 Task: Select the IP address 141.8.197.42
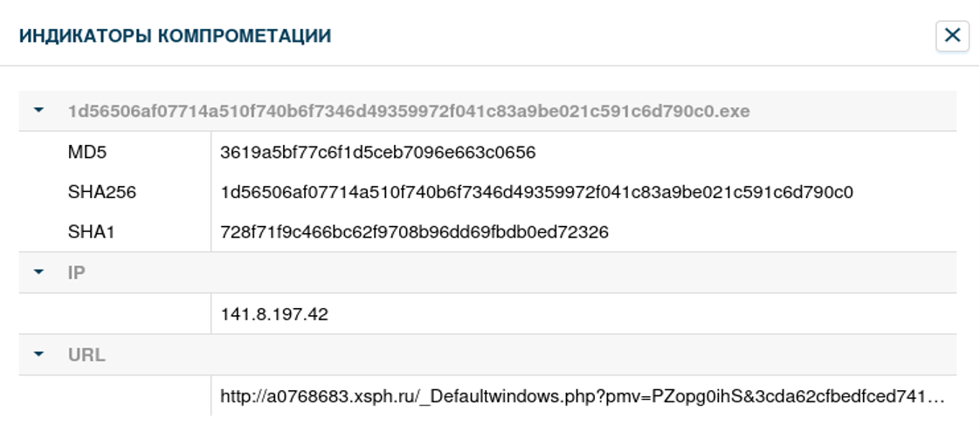tap(274, 314)
